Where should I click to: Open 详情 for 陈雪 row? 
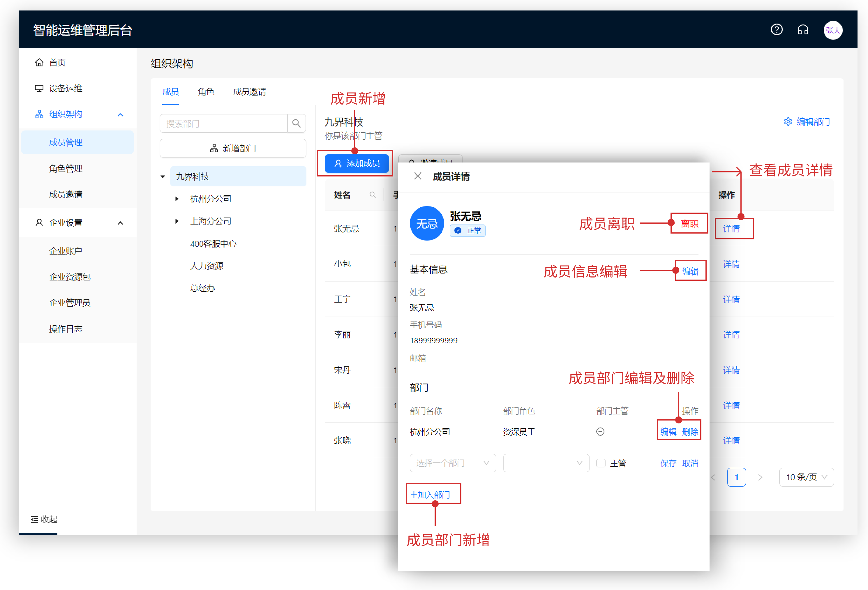click(731, 405)
